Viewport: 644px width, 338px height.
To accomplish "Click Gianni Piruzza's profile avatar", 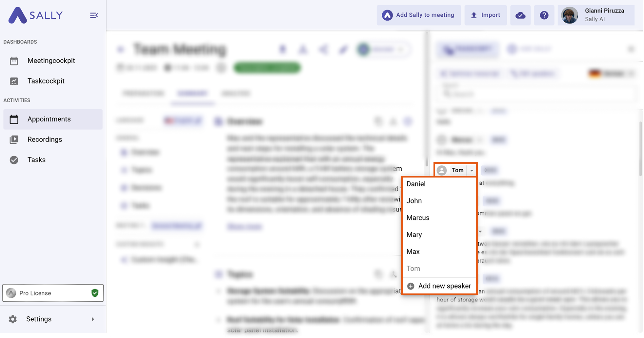I will coord(570,15).
